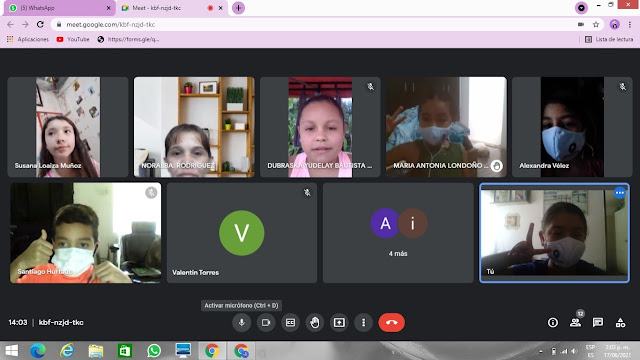Open Microsoft Store from taskbar
The image size is (640, 360).
point(125,351)
